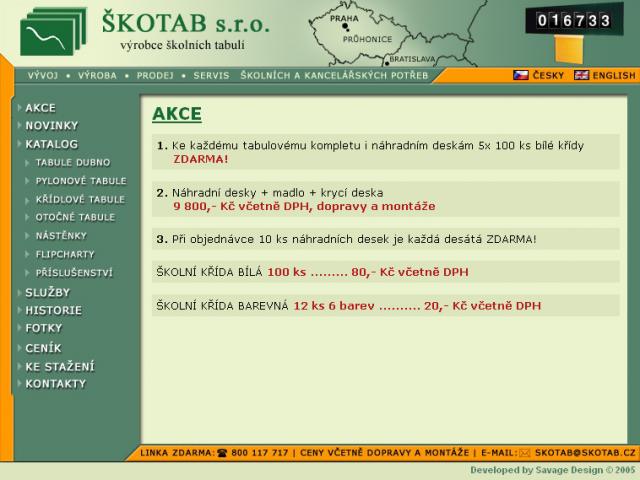
Task: Select PYLONOVÉ TABULE catalog subitem
Action: pos(81,181)
